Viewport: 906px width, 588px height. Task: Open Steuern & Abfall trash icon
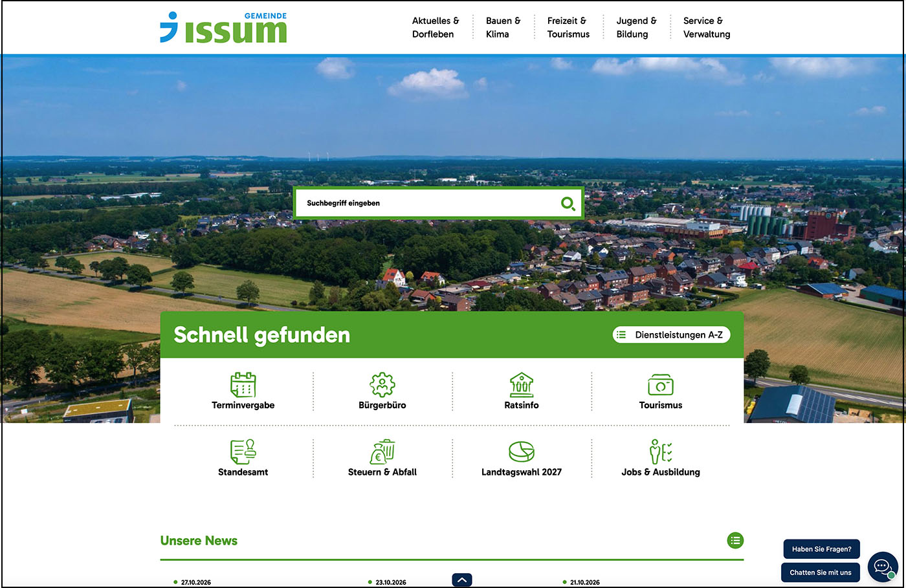click(x=382, y=452)
